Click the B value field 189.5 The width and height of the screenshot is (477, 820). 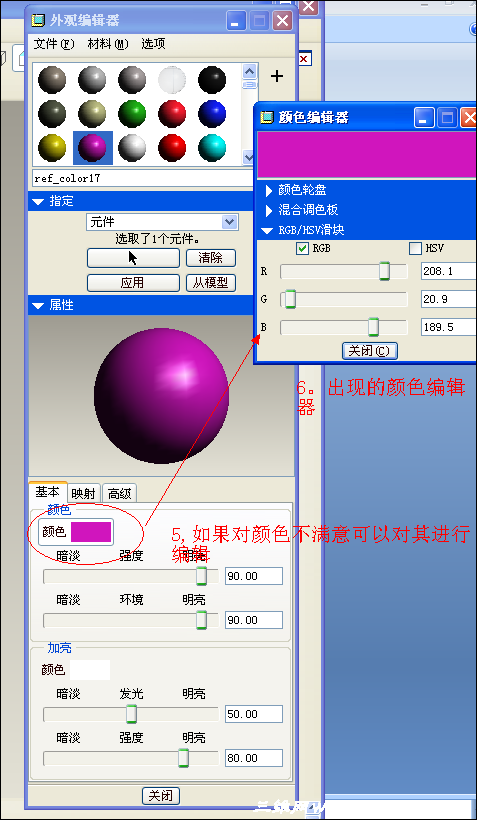(449, 327)
